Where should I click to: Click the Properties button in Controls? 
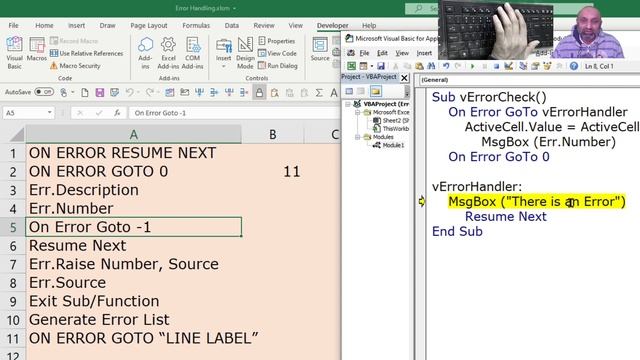tap(277, 41)
